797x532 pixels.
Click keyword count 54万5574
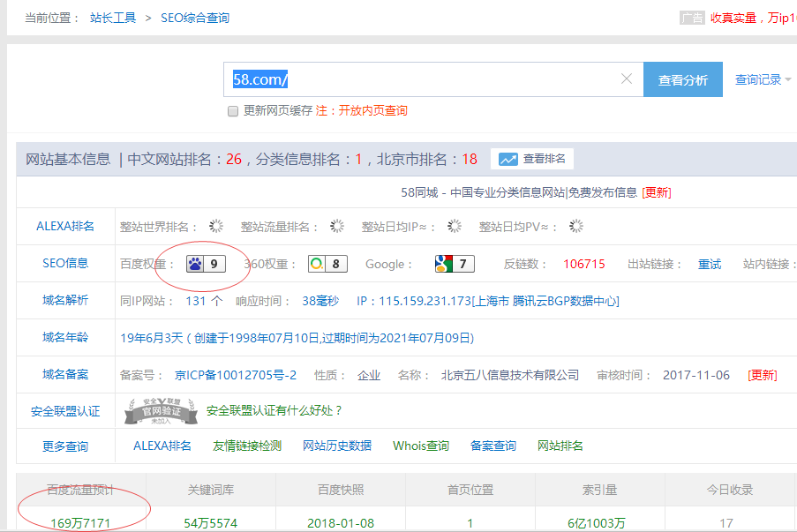coord(210,523)
